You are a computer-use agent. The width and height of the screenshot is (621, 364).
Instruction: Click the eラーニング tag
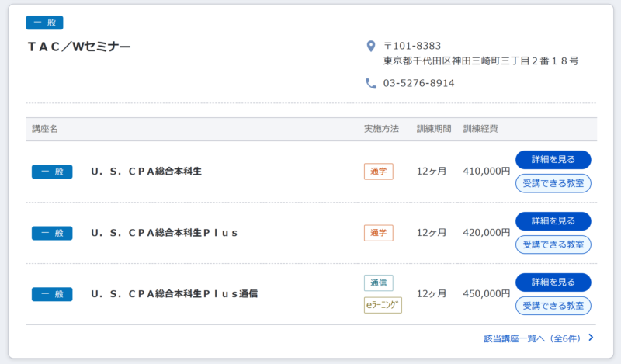(x=383, y=305)
